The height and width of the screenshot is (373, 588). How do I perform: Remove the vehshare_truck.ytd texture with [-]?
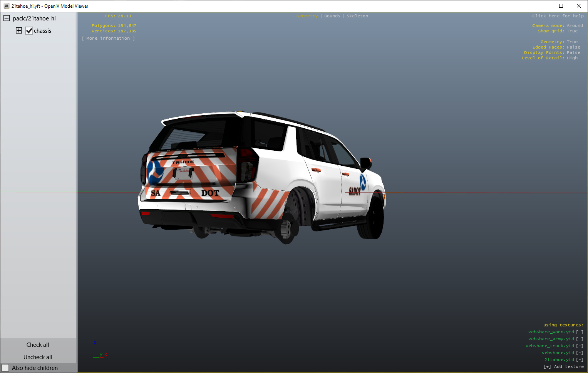click(580, 346)
